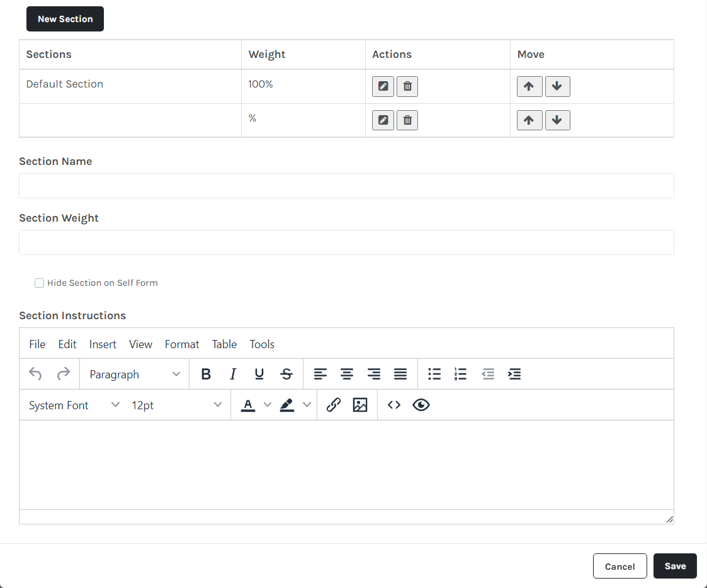Delete the Default Section row
This screenshot has width=707, height=588.
click(407, 86)
